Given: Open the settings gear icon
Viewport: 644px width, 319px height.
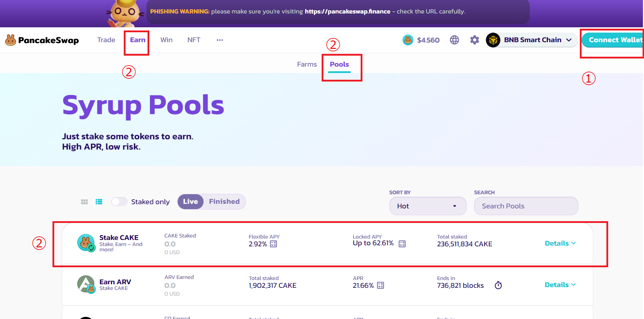Looking at the screenshot, I should click(x=474, y=40).
